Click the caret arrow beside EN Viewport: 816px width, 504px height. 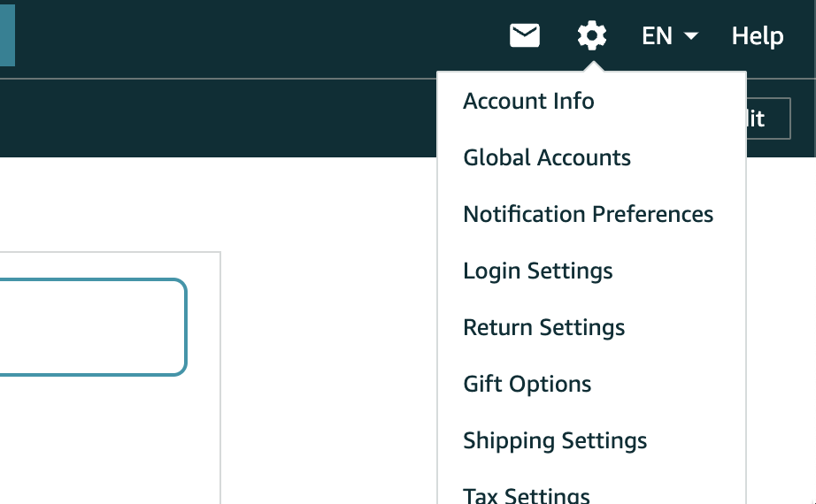tap(691, 36)
